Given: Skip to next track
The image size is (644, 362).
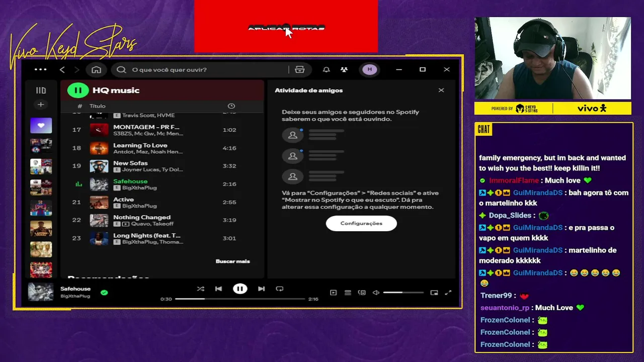Looking at the screenshot, I should tap(261, 289).
